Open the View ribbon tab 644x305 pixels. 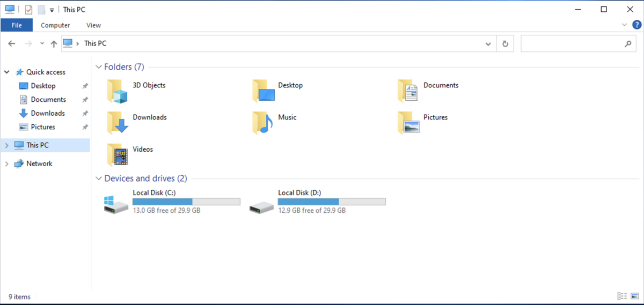[93, 25]
